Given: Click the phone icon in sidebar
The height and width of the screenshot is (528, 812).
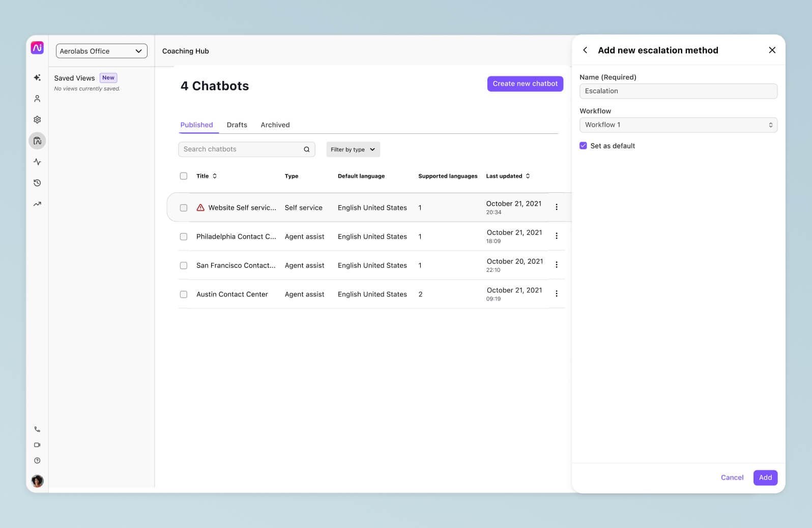Looking at the screenshot, I should pos(37,429).
